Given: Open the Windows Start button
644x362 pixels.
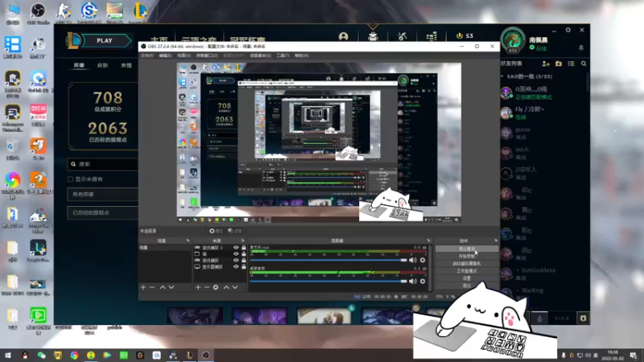Looking at the screenshot, I should pos(8,355).
